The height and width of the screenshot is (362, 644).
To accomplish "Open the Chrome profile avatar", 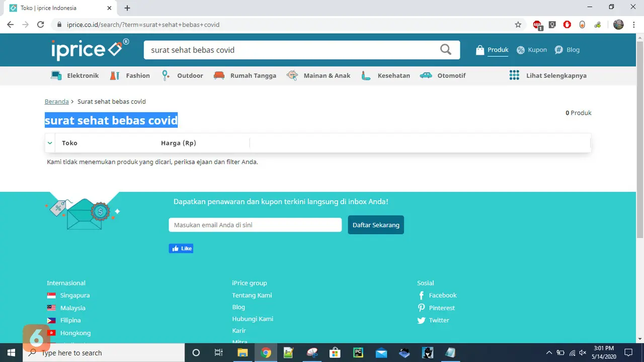I will coord(619,25).
